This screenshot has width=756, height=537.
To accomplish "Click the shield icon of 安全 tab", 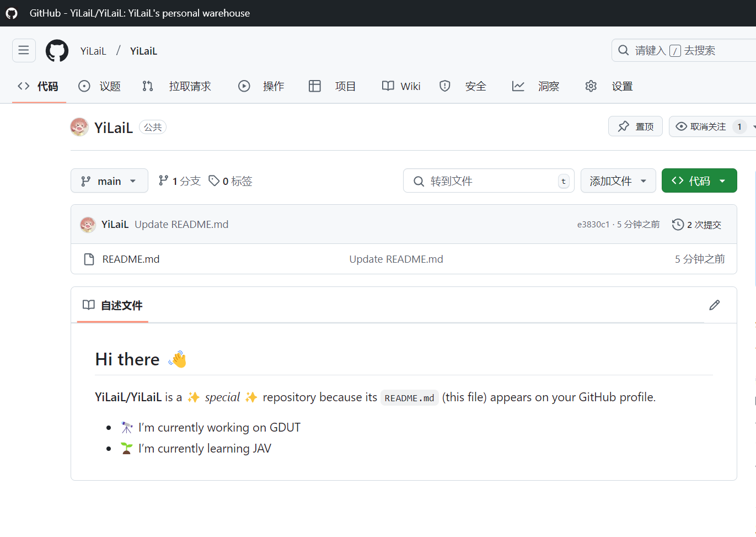I will click(444, 86).
